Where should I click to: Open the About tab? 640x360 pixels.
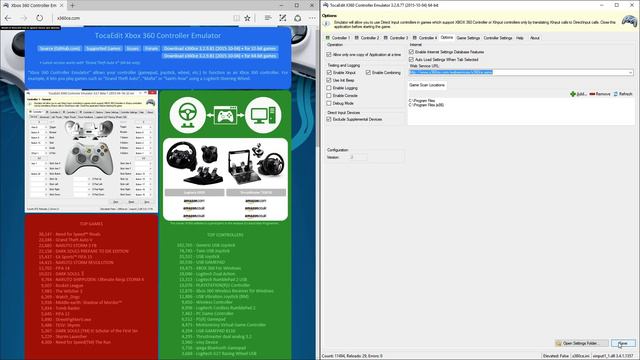535,38
